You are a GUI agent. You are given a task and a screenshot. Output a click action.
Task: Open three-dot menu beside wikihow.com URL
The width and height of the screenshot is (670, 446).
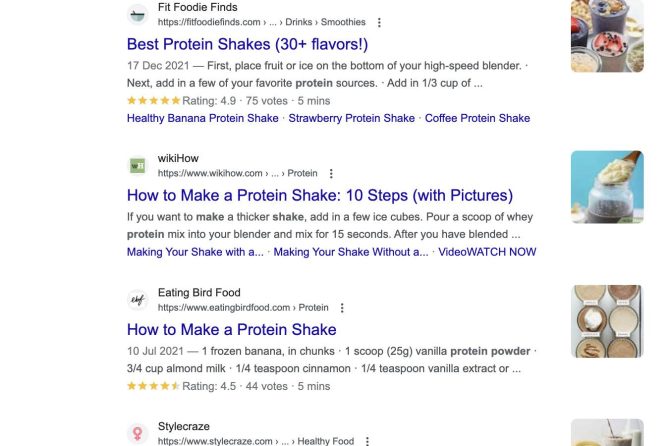[331, 173]
